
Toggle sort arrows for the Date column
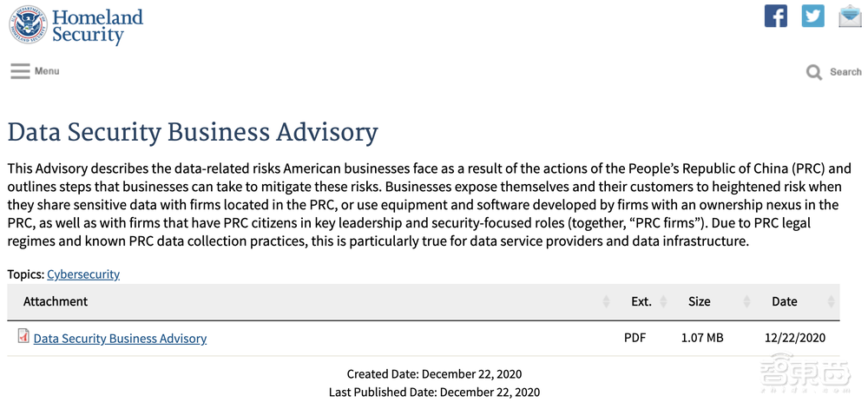click(832, 302)
